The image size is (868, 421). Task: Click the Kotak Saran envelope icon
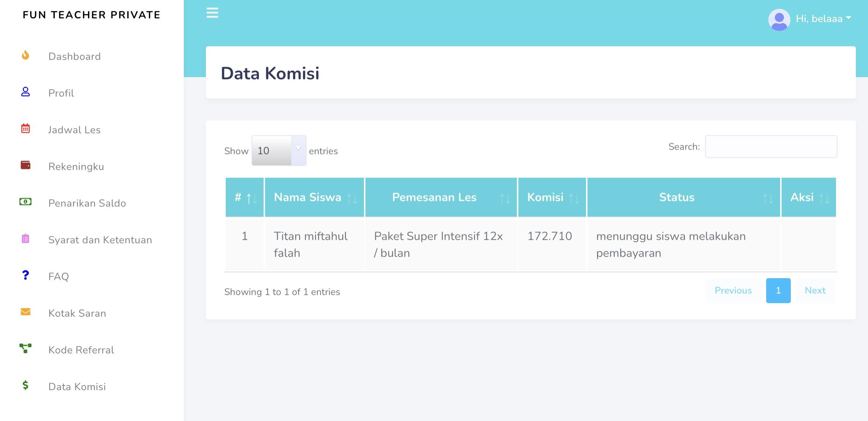click(25, 312)
